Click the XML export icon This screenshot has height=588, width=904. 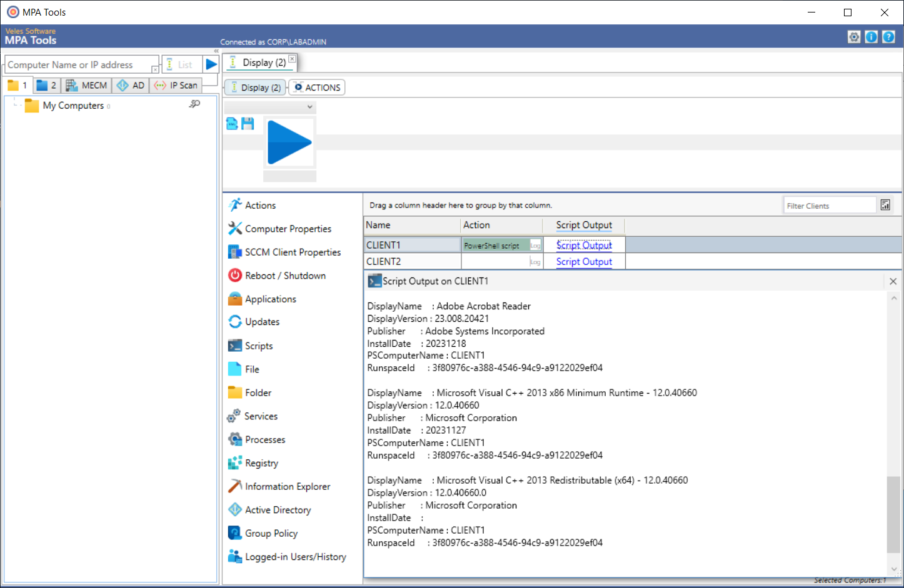click(232, 124)
